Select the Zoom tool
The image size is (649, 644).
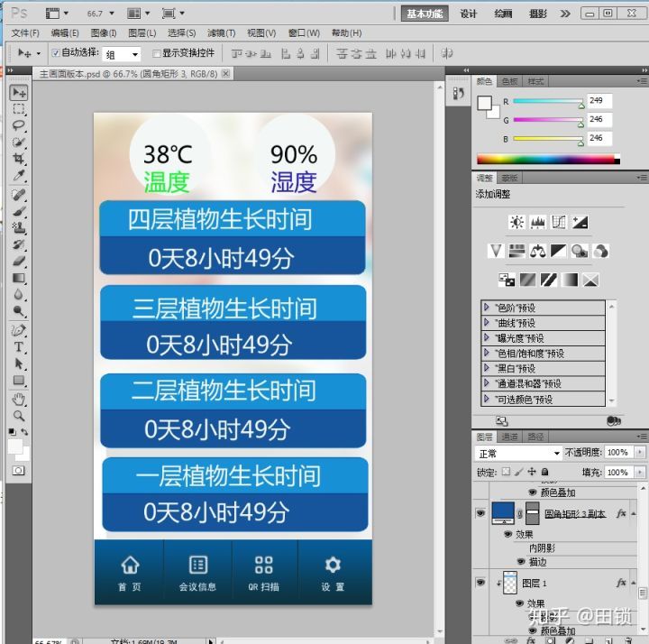(x=19, y=416)
